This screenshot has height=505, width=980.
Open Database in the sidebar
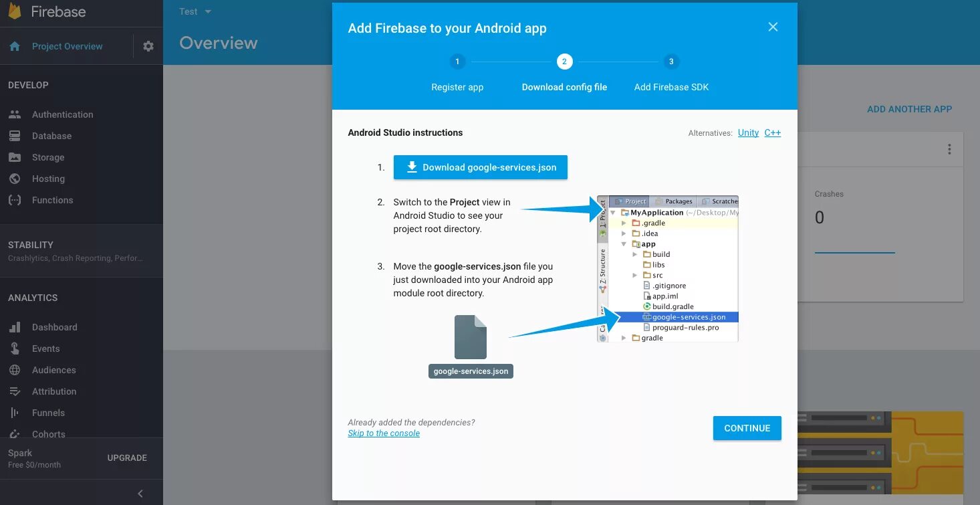point(51,136)
